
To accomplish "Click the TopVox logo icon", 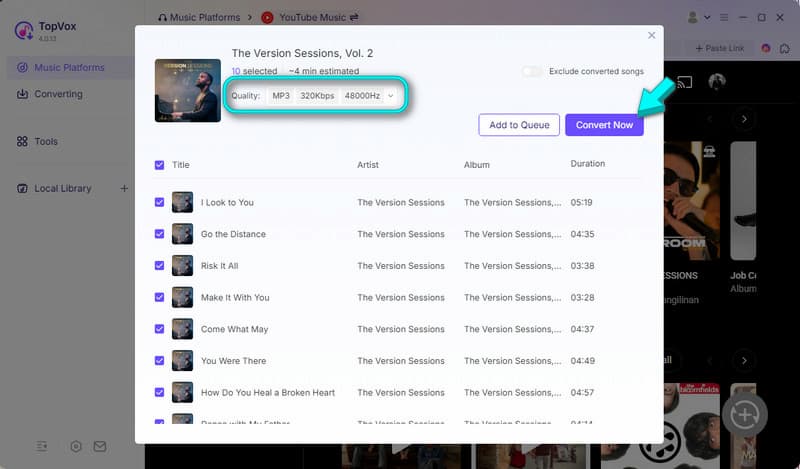I will coord(23,31).
